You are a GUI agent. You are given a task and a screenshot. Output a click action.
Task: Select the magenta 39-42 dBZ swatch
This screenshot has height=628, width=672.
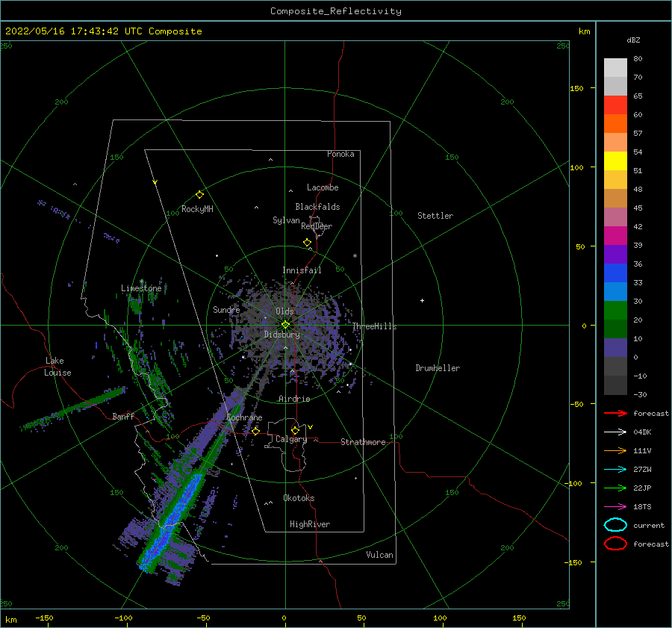615,236
